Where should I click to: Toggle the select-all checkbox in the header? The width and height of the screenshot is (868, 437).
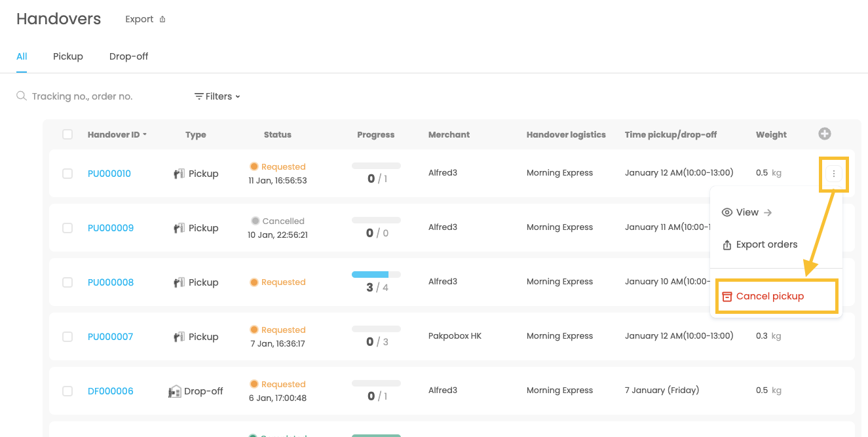[67, 134]
